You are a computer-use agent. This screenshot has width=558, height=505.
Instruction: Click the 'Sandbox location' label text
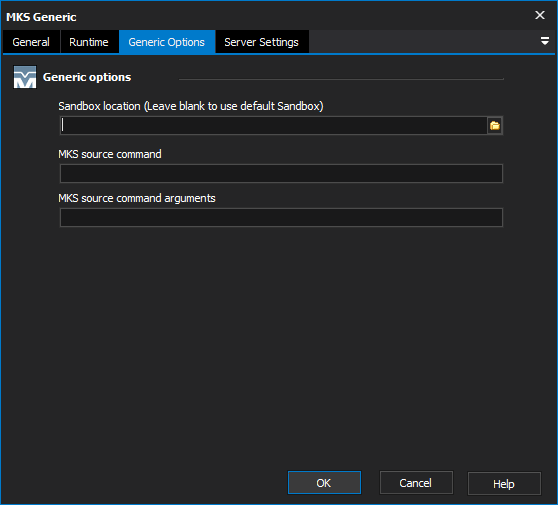click(191, 106)
